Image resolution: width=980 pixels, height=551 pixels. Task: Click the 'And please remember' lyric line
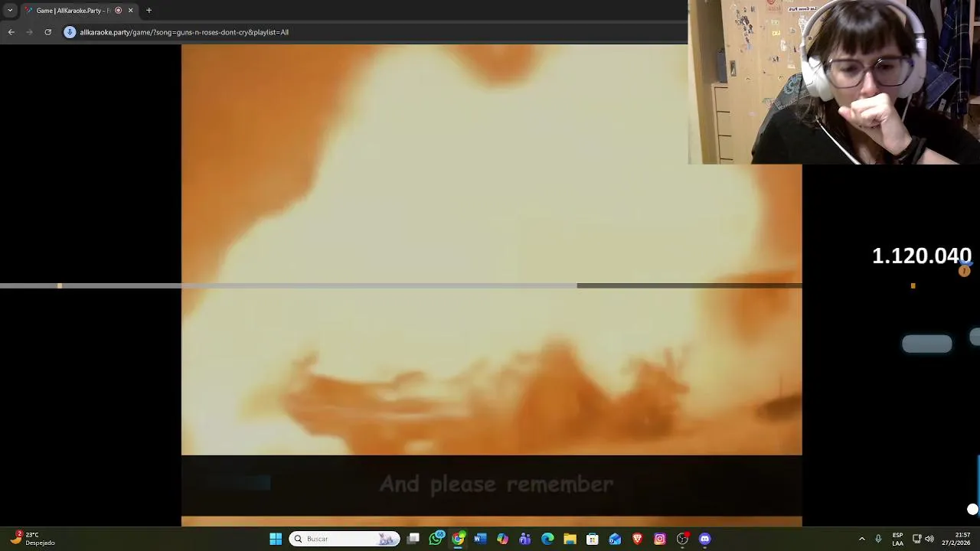pyautogui.click(x=496, y=484)
